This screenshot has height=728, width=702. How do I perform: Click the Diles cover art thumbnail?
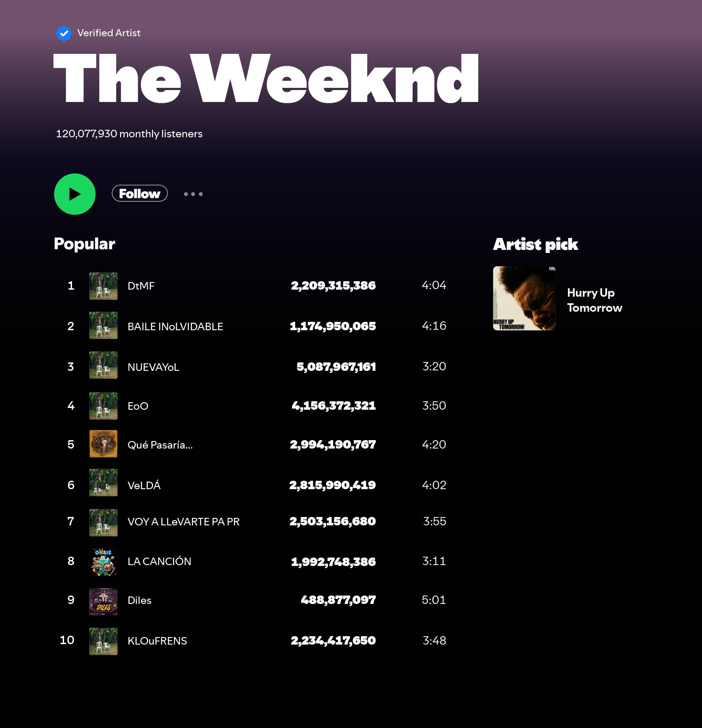pos(103,602)
